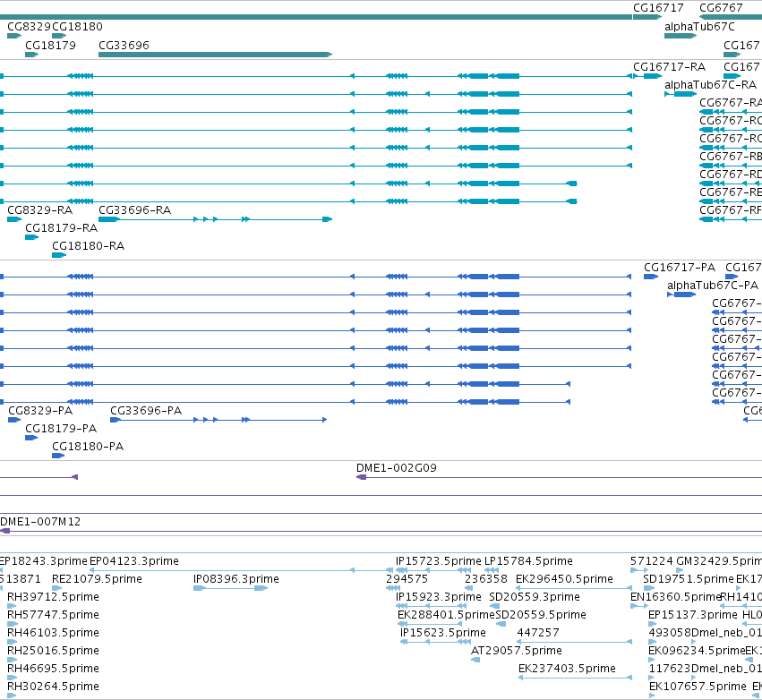Click the AT29057.5prime EST label
The image size is (762, 700).
pos(517,651)
